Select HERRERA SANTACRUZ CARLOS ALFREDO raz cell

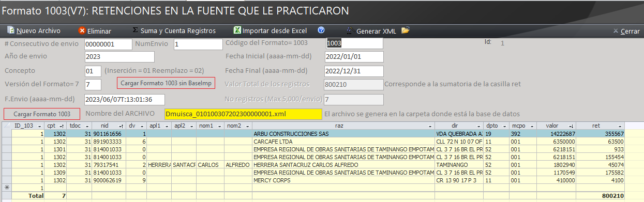[343, 165]
